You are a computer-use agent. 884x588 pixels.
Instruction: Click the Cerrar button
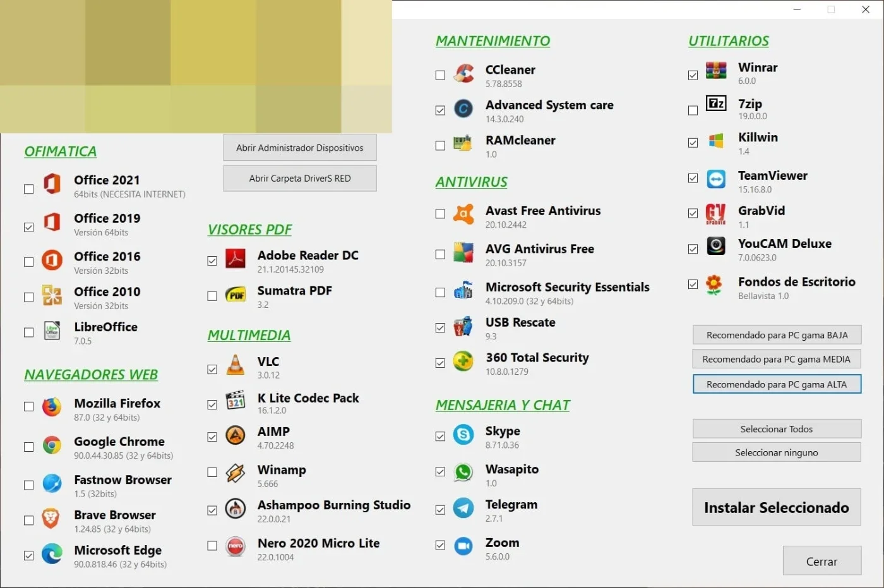pyautogui.click(x=822, y=561)
